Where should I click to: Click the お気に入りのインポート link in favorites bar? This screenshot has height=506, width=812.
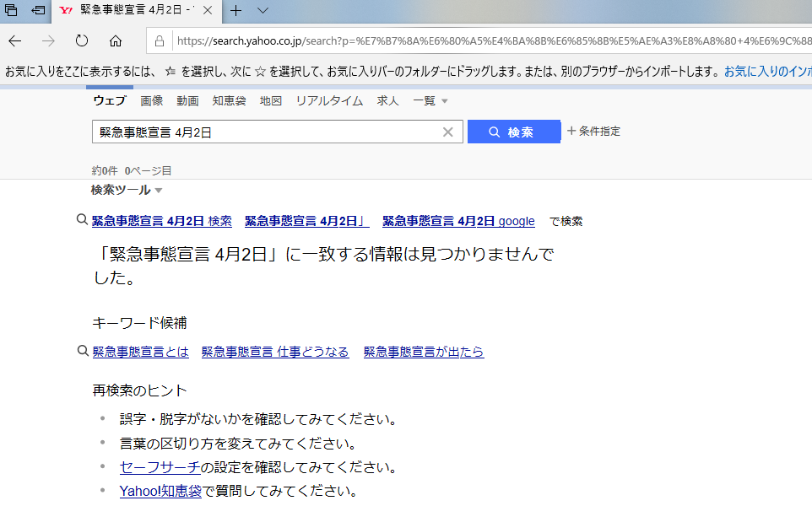coord(768,72)
